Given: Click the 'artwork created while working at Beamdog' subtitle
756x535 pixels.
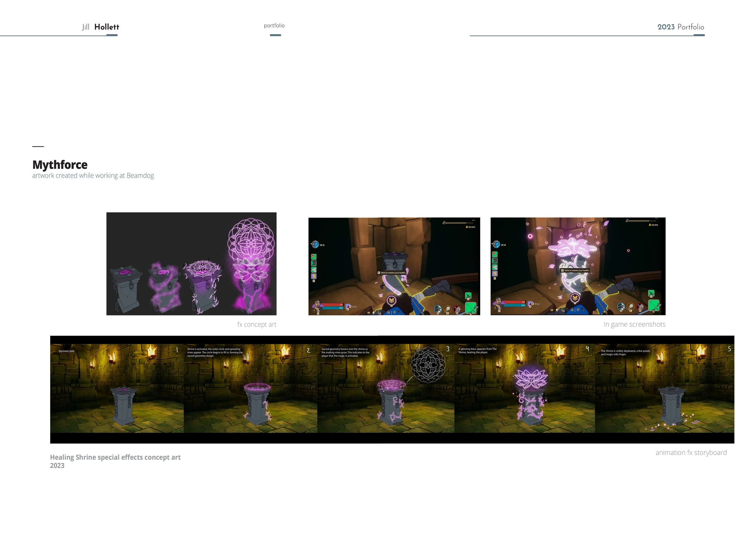Looking at the screenshot, I should pyautogui.click(x=93, y=176).
